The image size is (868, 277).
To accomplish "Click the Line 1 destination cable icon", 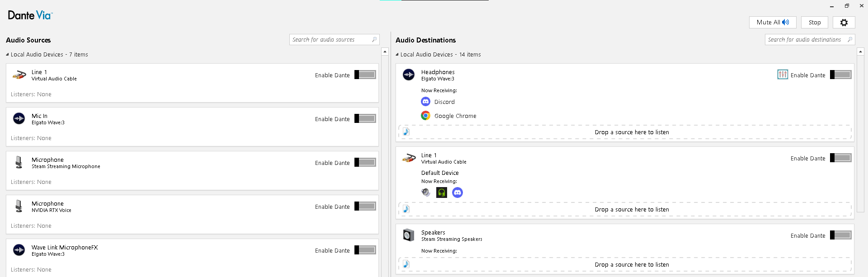I will point(409,158).
